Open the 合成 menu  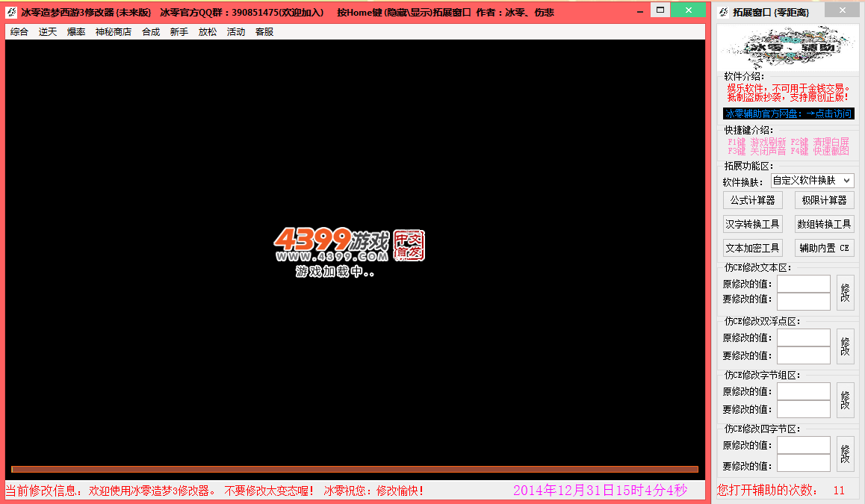(x=151, y=32)
